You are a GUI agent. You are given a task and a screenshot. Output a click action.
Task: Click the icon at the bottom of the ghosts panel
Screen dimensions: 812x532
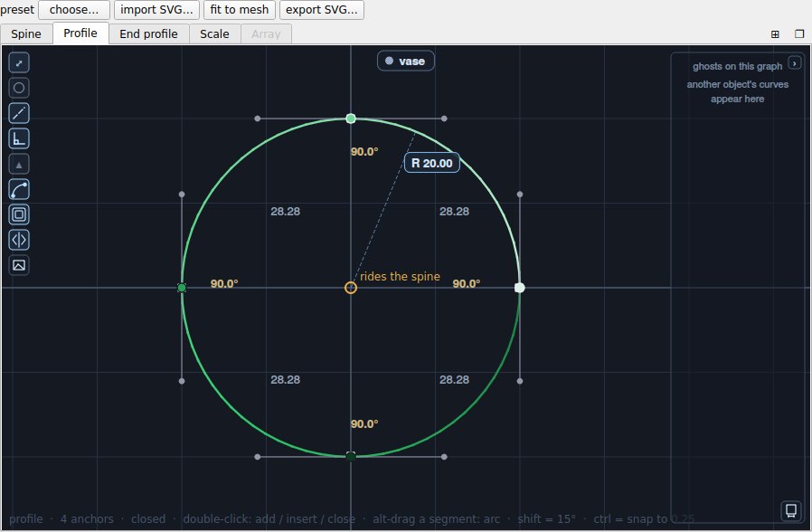pos(791,510)
